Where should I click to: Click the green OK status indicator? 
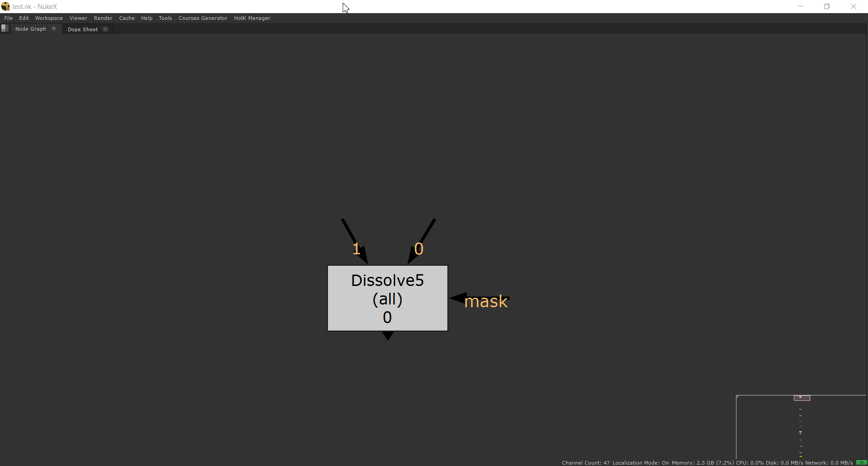pyautogui.click(x=861, y=462)
